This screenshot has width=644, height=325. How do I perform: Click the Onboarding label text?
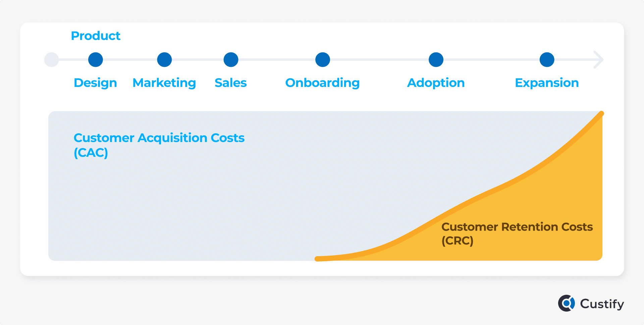click(323, 83)
